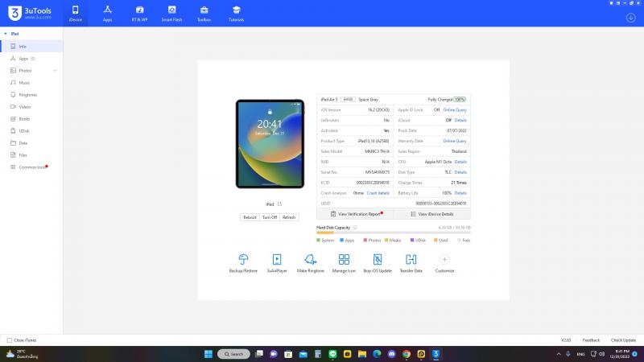
Task: Click the download manager arrow icon
Action: pyautogui.click(x=631, y=18)
